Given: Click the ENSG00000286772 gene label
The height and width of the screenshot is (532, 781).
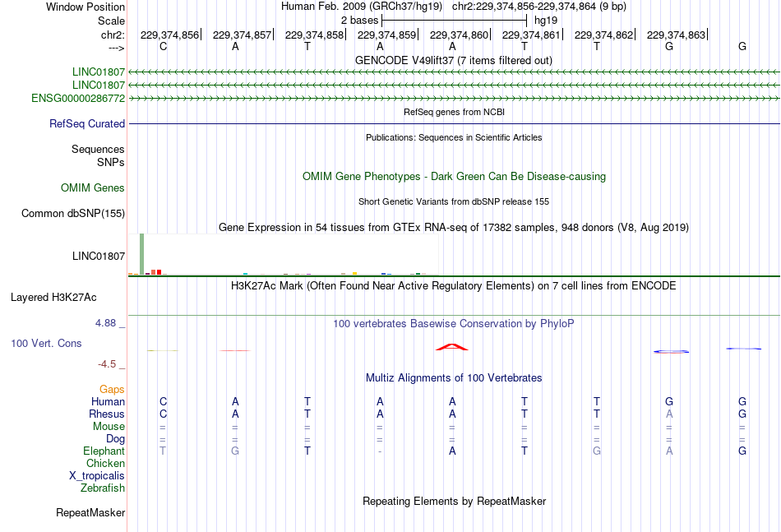Looking at the screenshot, I should coord(78,98).
